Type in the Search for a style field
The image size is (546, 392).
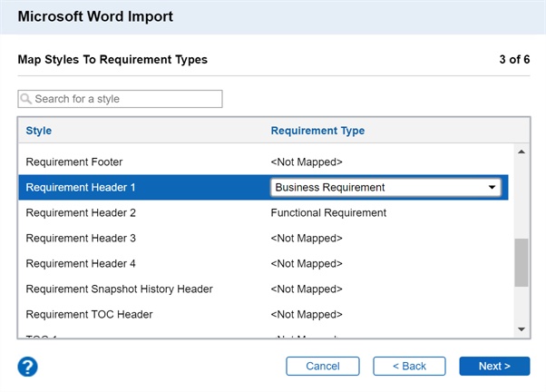125,99
